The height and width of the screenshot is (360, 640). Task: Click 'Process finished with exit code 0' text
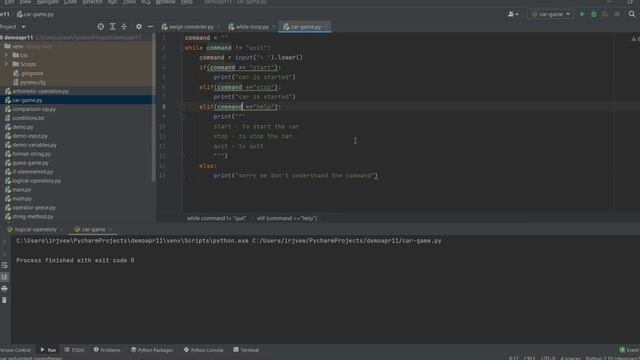coord(75,260)
